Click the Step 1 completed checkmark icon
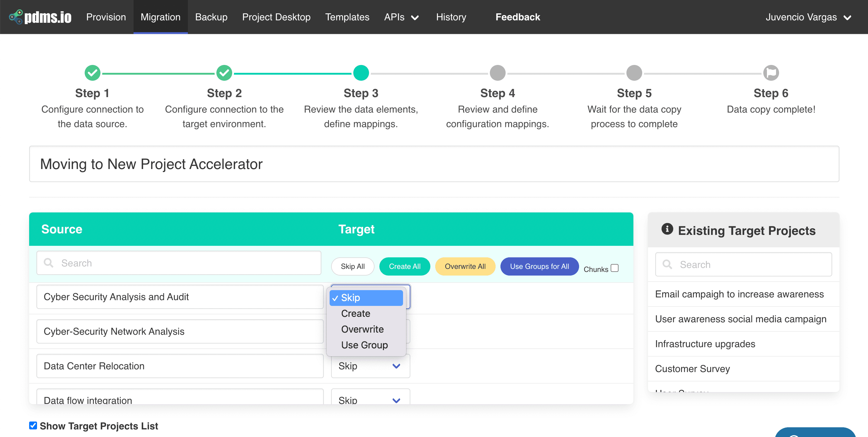This screenshot has height=437, width=868. click(x=92, y=73)
